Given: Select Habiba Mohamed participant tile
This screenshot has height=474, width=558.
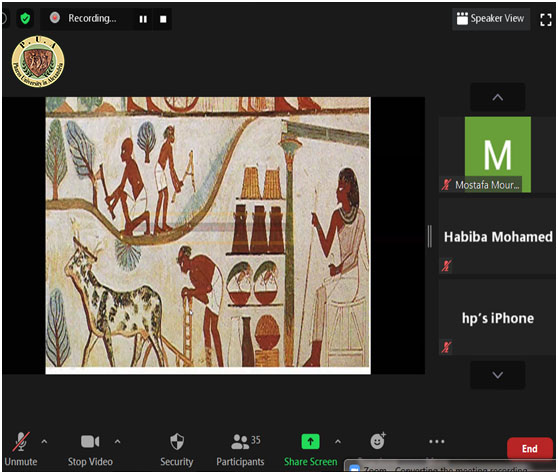Looking at the screenshot, I should [x=497, y=236].
